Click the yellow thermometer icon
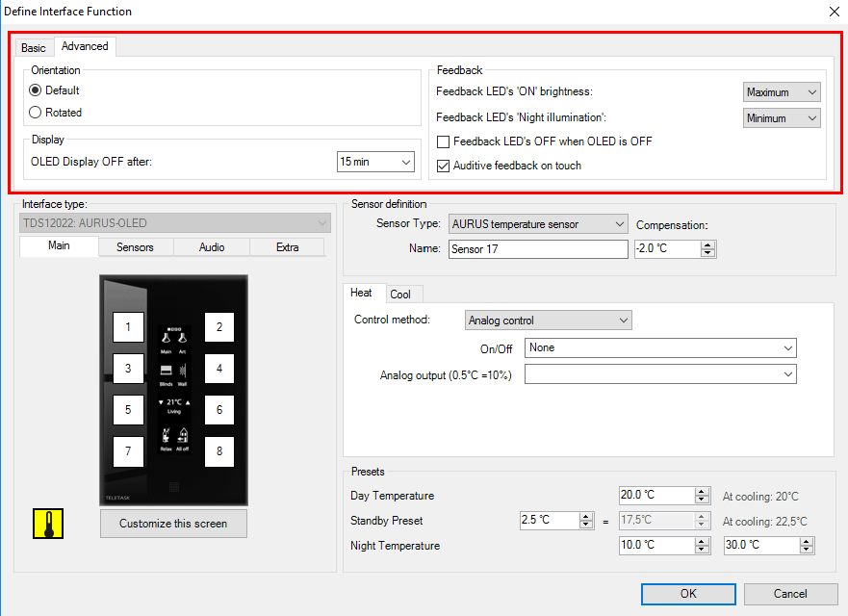 coord(46,523)
